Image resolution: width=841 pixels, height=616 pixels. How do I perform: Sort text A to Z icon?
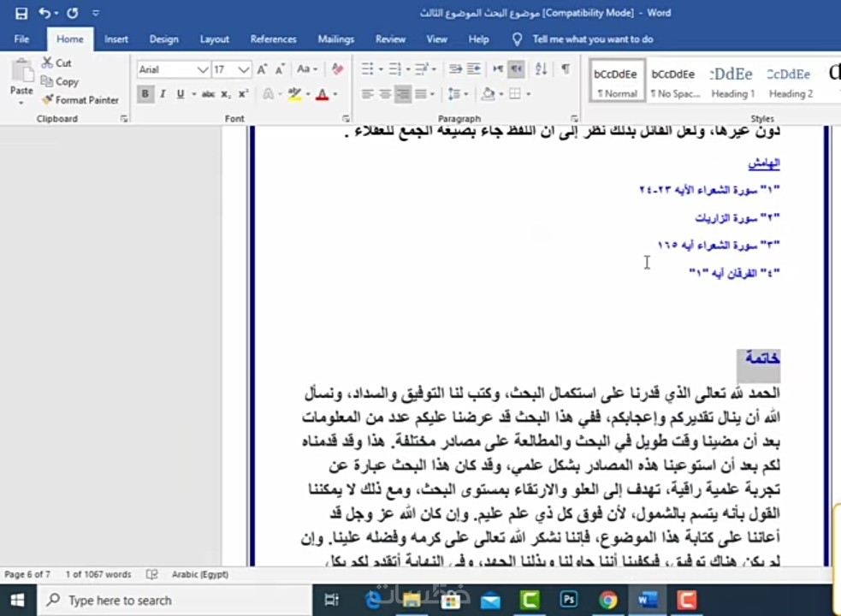click(542, 69)
